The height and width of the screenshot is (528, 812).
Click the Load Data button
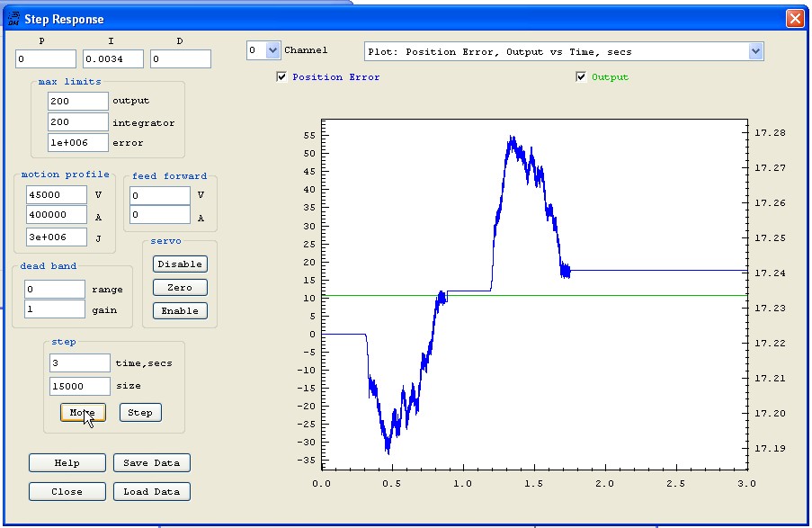tap(151, 492)
